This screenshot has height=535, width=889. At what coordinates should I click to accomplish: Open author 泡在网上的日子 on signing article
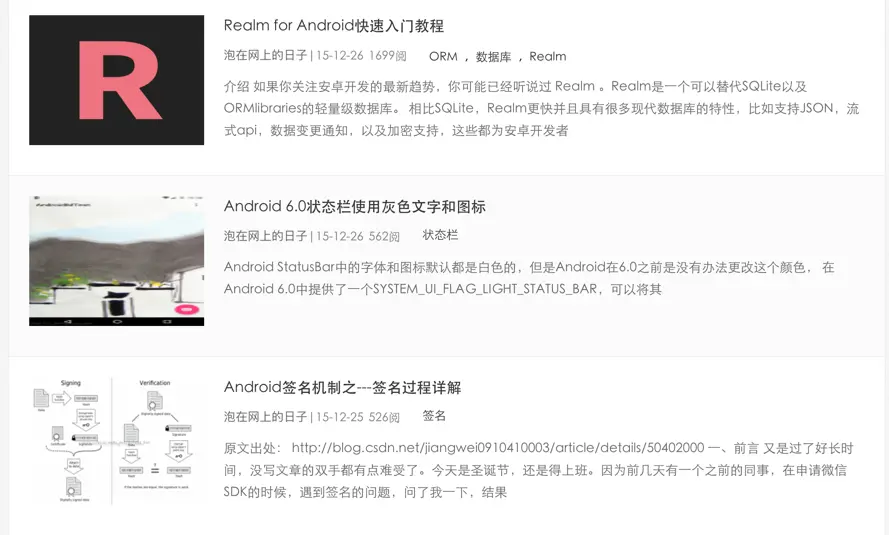265,417
